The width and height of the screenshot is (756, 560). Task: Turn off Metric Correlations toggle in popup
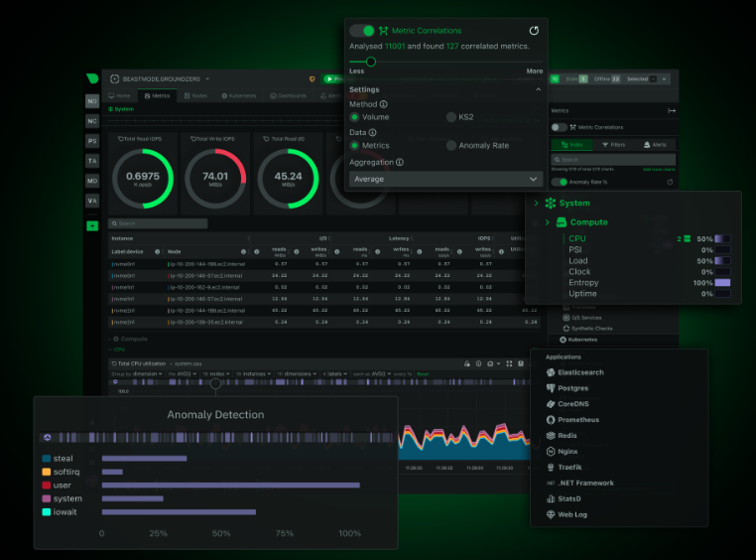[x=362, y=31]
